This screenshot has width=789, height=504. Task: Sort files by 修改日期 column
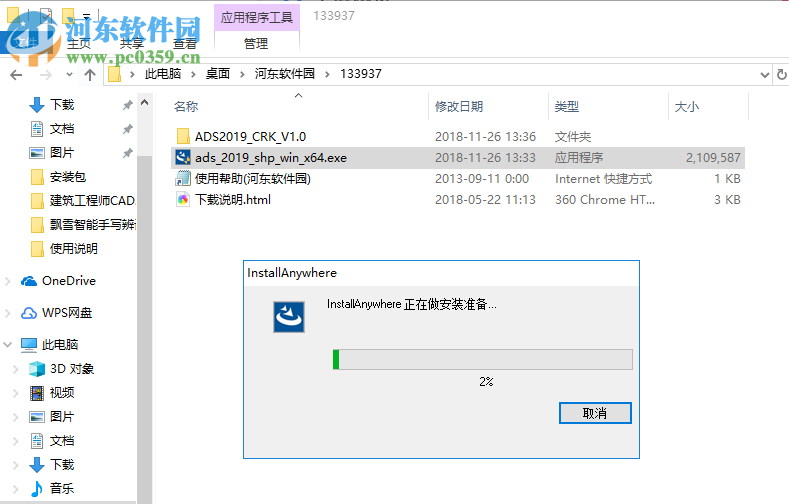coord(459,107)
